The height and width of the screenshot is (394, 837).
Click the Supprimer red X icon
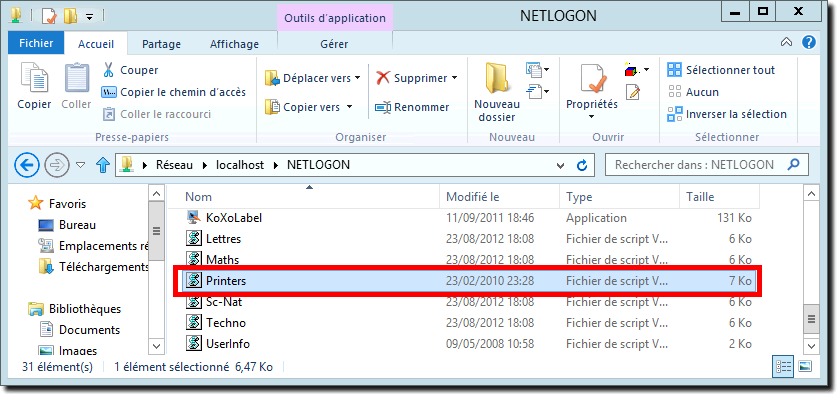tap(383, 78)
